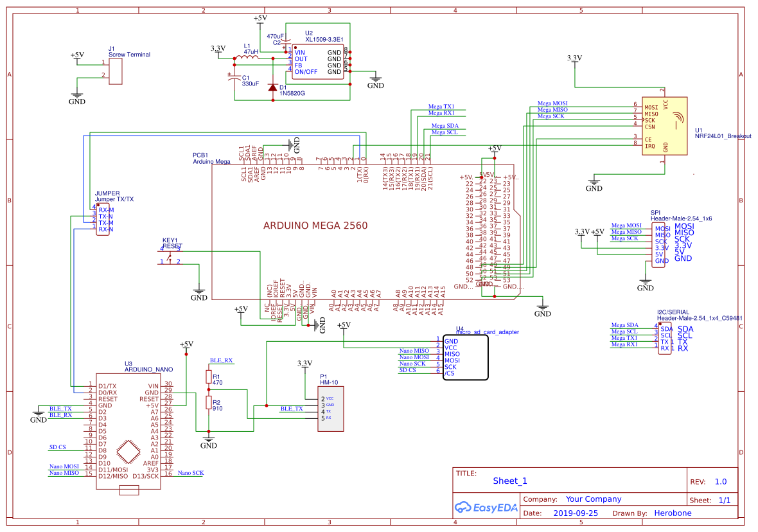Screen dimensions: 758x532
Task: Select the HM-10 Bluetooth module P1
Action: tap(330, 408)
